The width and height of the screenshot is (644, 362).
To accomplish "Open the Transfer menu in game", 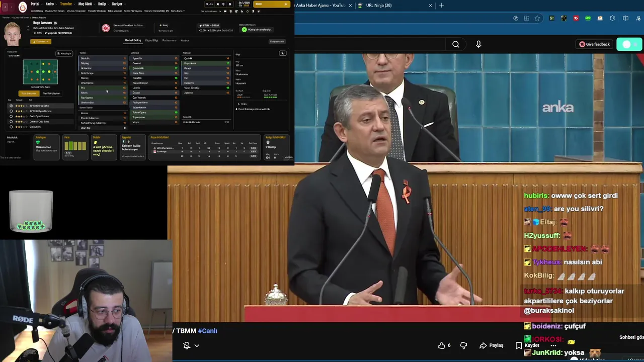I will 66,4.
